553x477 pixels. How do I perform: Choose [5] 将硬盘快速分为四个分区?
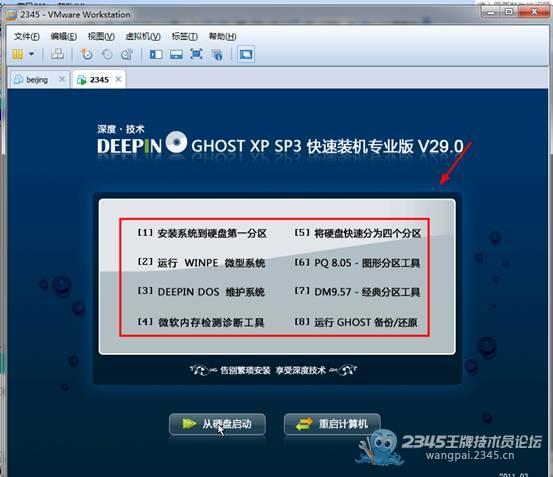pos(358,233)
